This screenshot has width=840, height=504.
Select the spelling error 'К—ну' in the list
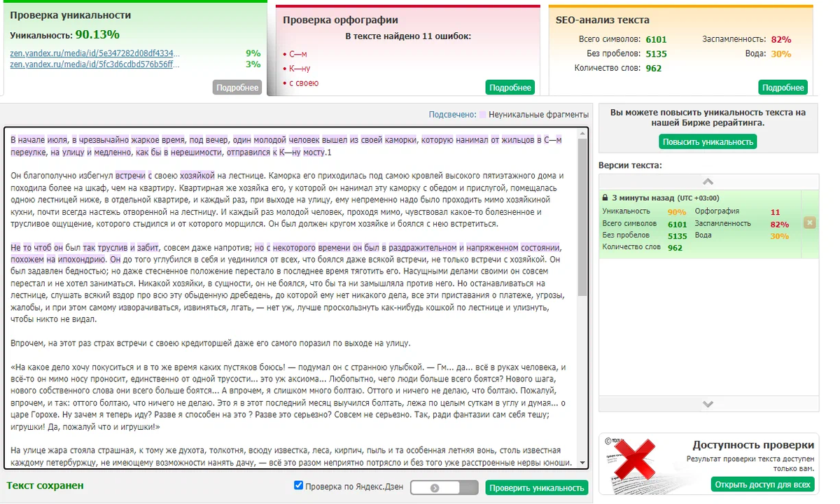point(300,69)
